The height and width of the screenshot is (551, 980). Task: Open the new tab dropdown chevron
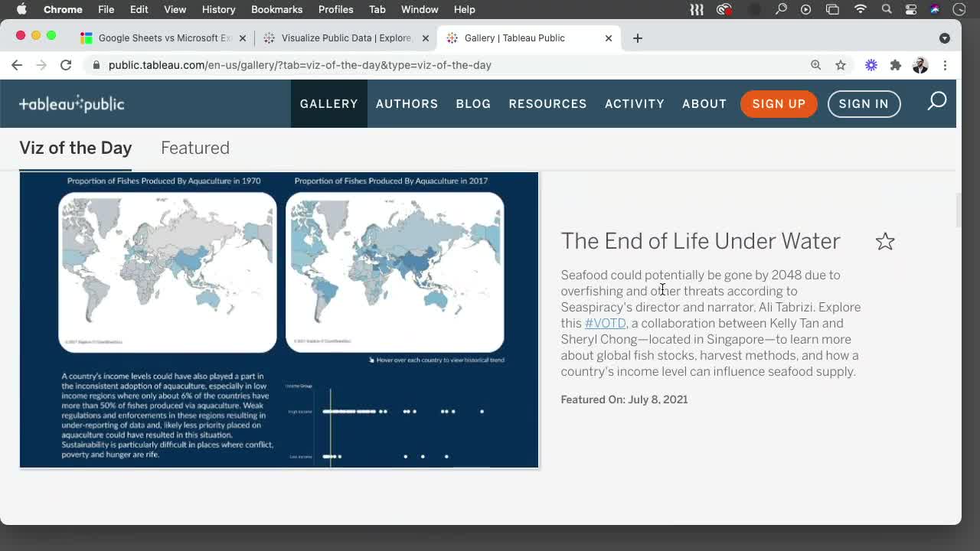coord(945,37)
